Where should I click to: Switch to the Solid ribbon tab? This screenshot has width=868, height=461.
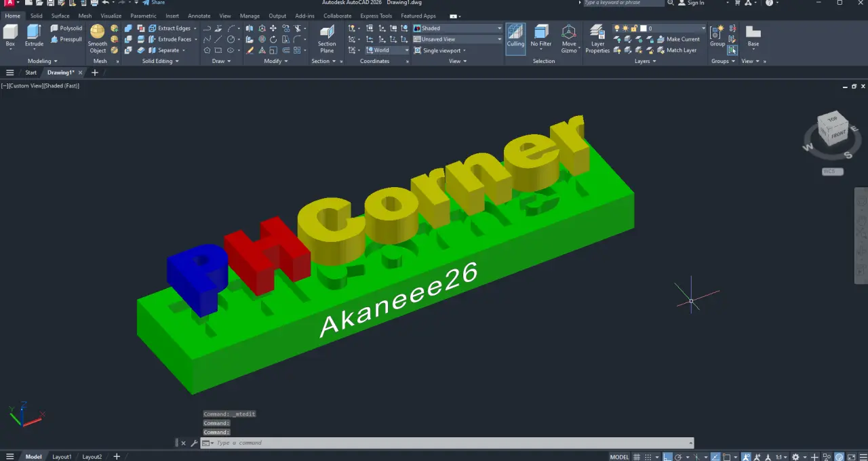click(36, 16)
